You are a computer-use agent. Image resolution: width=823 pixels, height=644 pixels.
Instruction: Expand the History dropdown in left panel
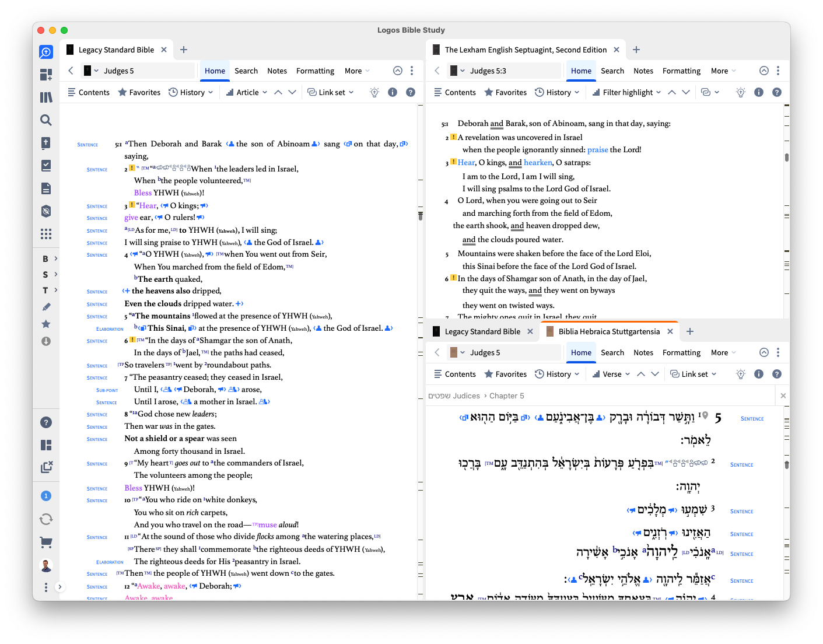point(191,92)
